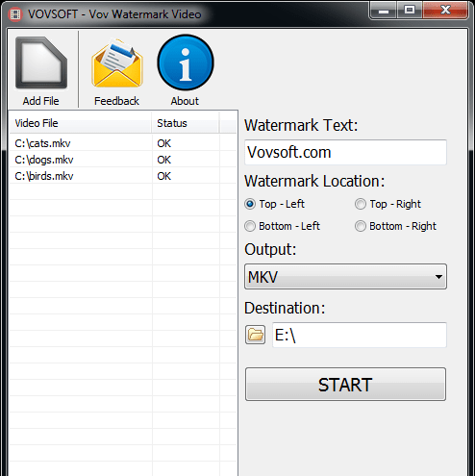Click the Add File page icon
The height and width of the screenshot is (476, 475).
[x=41, y=63]
